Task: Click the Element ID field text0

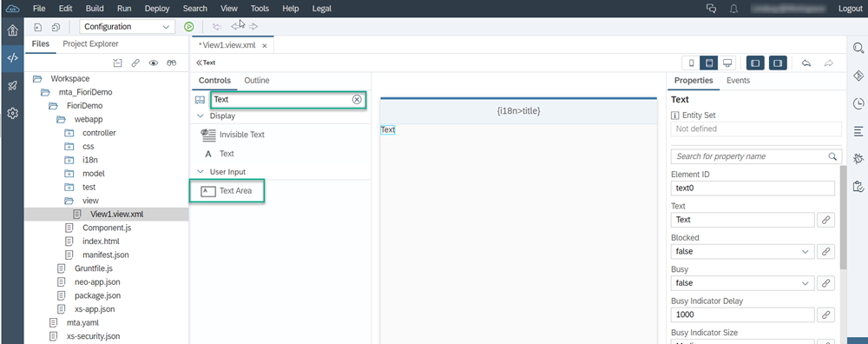Action: pyautogui.click(x=753, y=189)
